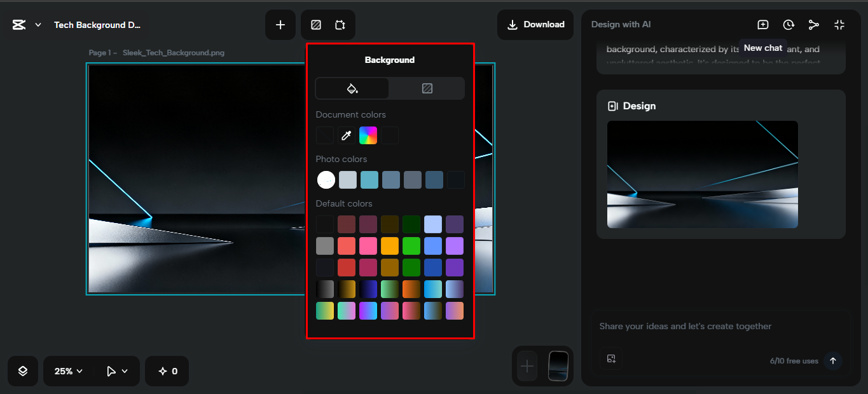Select the eyedropper to pick a color
Image resolution: width=868 pixels, height=394 pixels.
point(347,135)
